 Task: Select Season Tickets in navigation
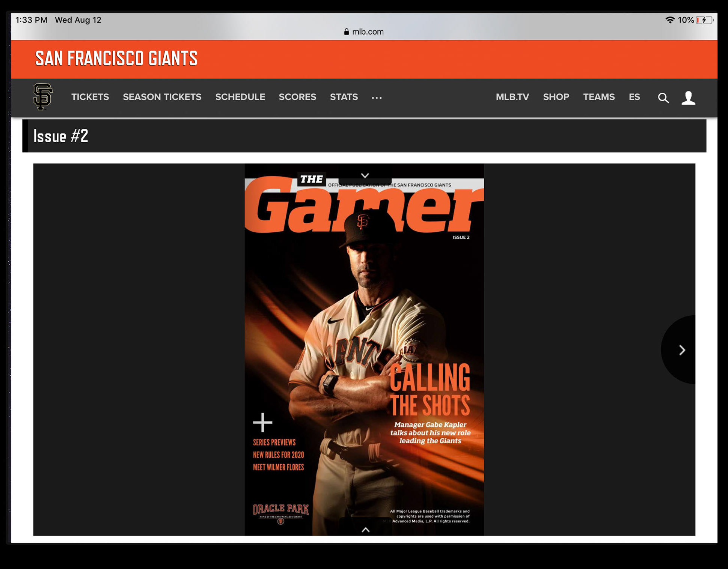pos(162,97)
